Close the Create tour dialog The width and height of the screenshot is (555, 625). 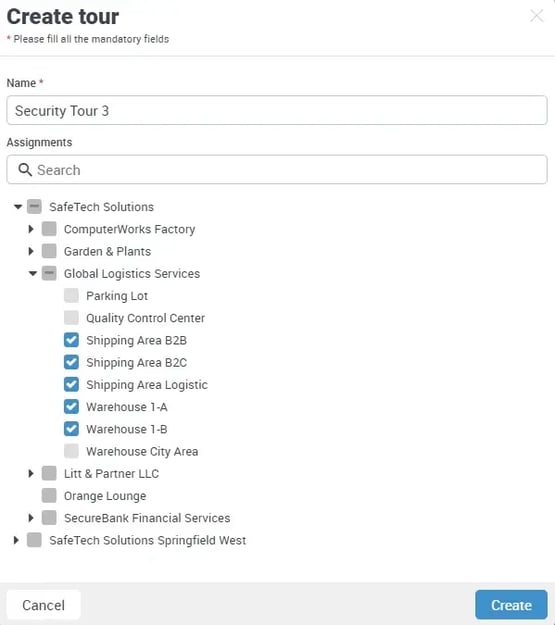coord(536,16)
